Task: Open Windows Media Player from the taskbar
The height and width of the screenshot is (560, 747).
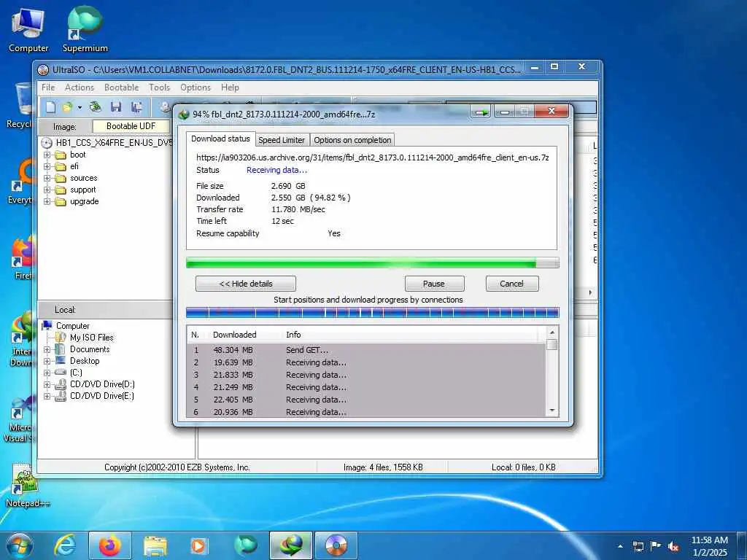Action: pyautogui.click(x=198, y=545)
